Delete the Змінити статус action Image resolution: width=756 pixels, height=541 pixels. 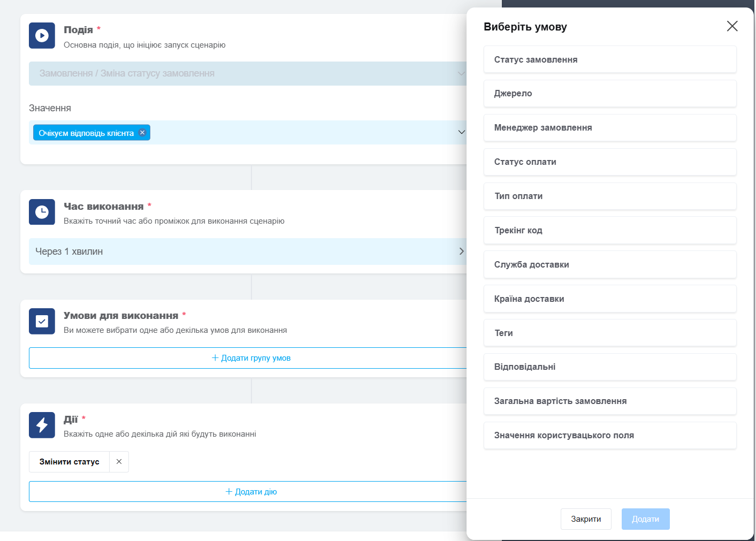(119, 462)
